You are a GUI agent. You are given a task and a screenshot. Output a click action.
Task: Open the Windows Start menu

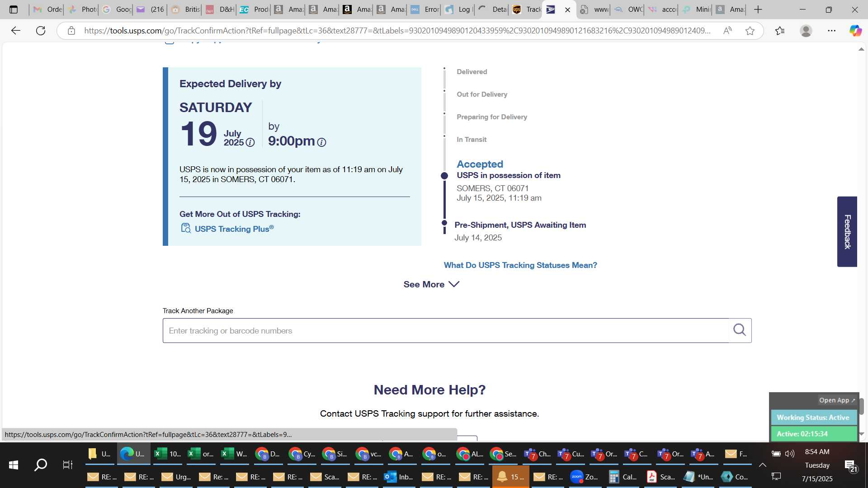[x=14, y=465]
